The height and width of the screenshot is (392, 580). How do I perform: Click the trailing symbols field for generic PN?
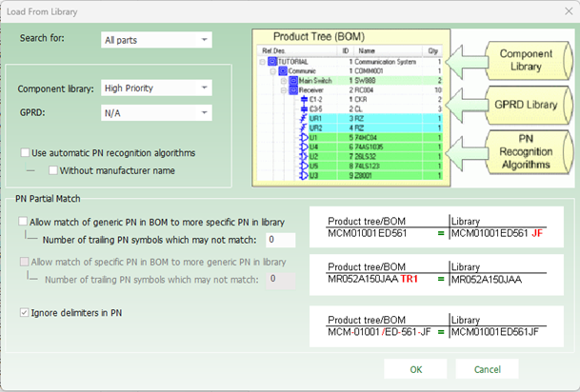tap(282, 239)
